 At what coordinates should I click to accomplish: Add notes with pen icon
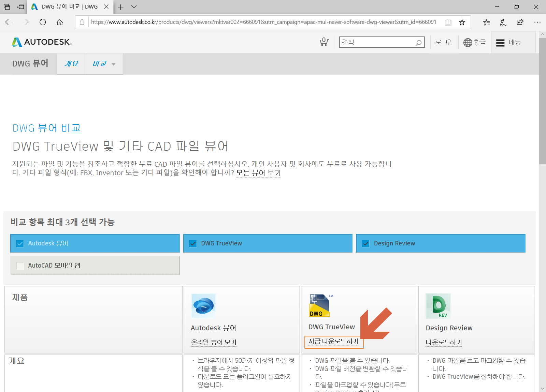[503, 22]
